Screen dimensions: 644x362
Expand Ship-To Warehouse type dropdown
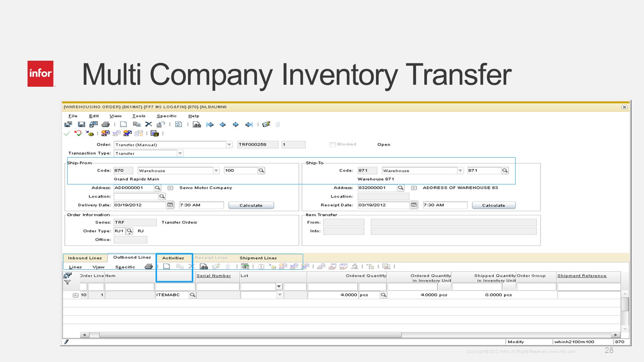tap(460, 170)
